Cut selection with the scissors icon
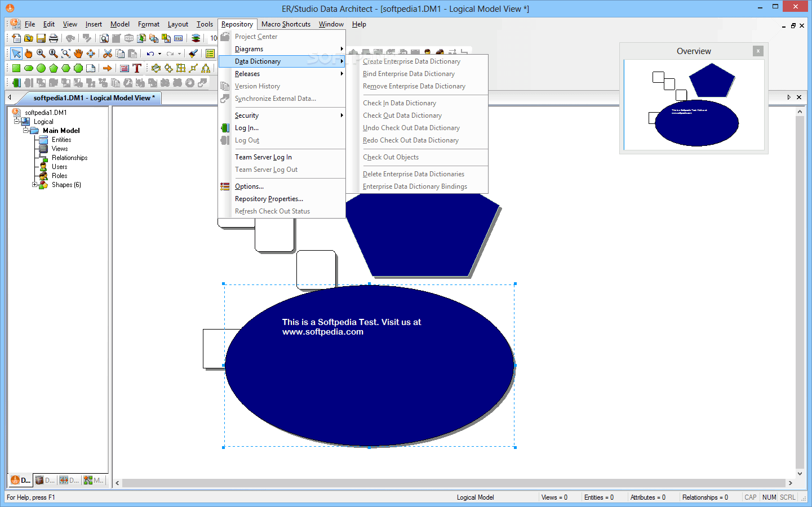Viewport: 812px width, 507px height. [108, 54]
